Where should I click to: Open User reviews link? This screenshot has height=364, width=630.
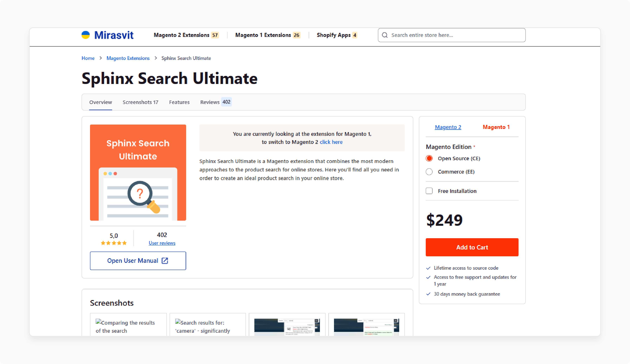(162, 243)
